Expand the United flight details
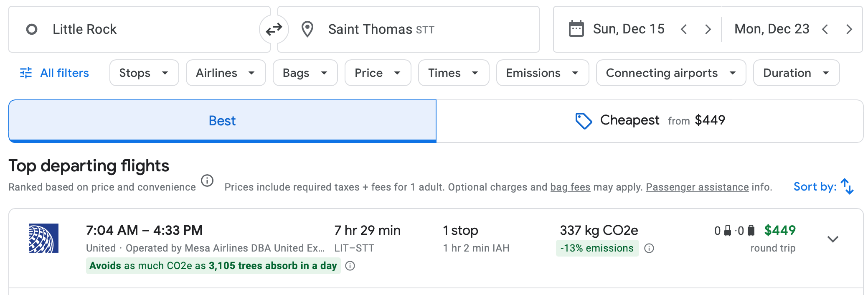The image size is (868, 295). 833,239
